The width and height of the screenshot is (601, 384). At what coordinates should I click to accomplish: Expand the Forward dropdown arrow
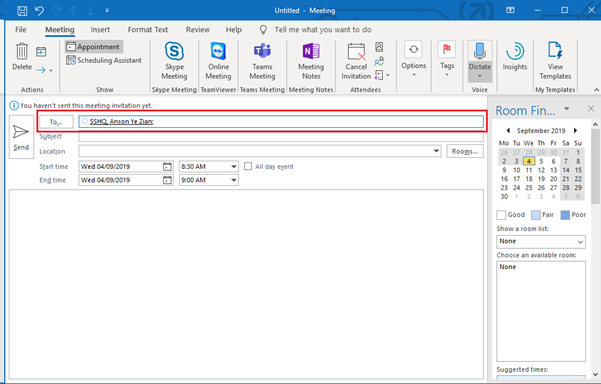(x=51, y=70)
